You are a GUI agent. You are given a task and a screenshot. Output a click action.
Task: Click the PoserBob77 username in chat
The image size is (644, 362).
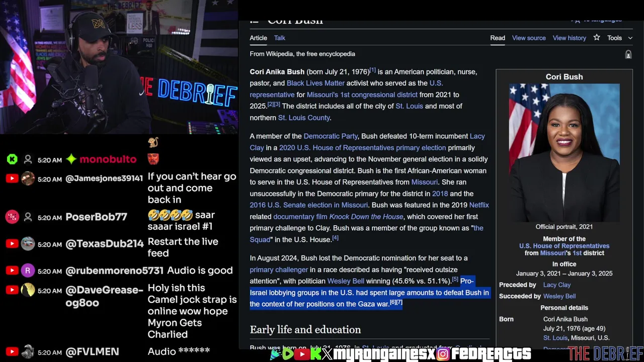97,217
